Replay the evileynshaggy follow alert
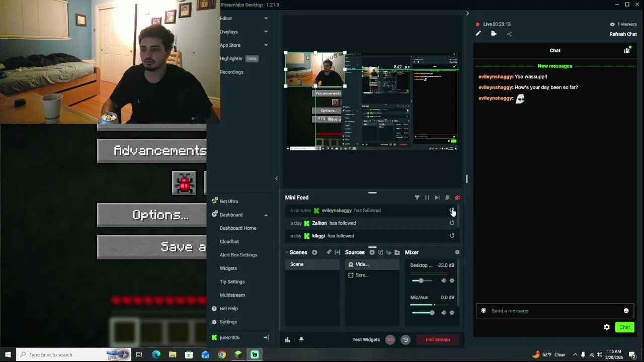 (x=452, y=211)
